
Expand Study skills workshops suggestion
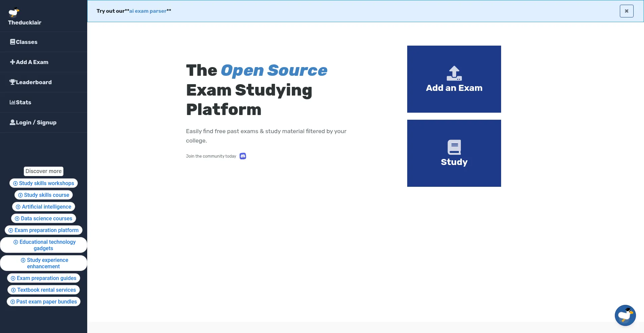tap(44, 183)
